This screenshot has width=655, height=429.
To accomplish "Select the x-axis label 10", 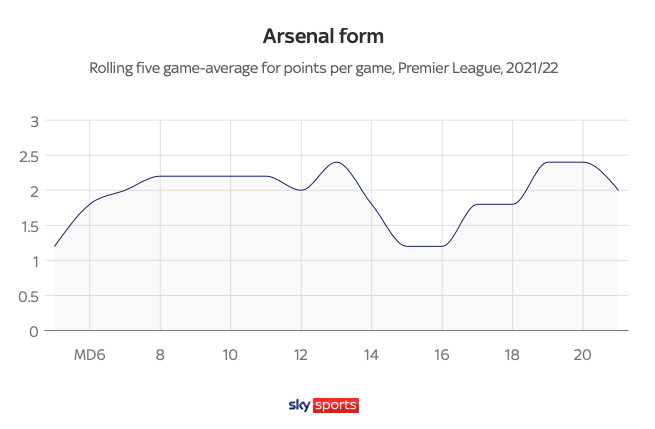I will click(230, 354).
